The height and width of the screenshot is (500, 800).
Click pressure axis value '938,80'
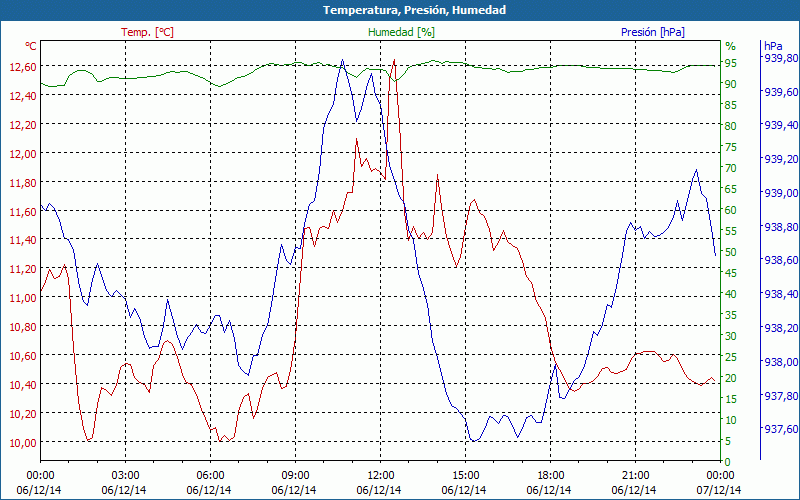pos(781,227)
